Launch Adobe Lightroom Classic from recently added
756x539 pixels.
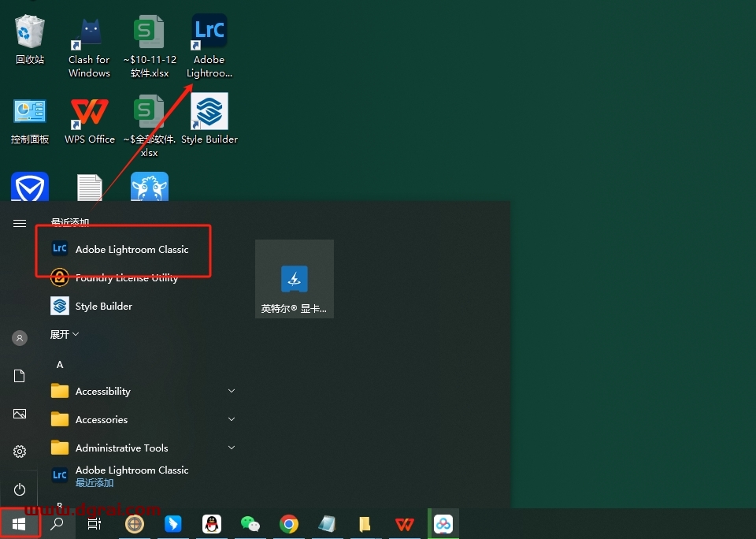click(120, 249)
